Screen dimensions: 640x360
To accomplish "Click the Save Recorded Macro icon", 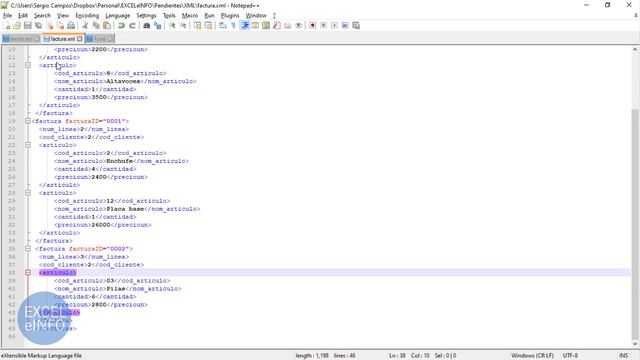I will pos(356,25).
